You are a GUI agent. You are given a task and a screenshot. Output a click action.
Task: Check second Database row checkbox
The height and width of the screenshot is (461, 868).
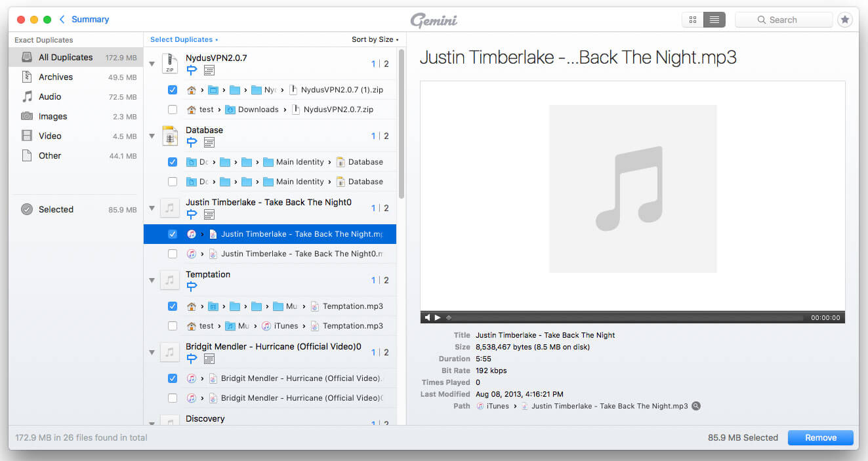pos(173,182)
